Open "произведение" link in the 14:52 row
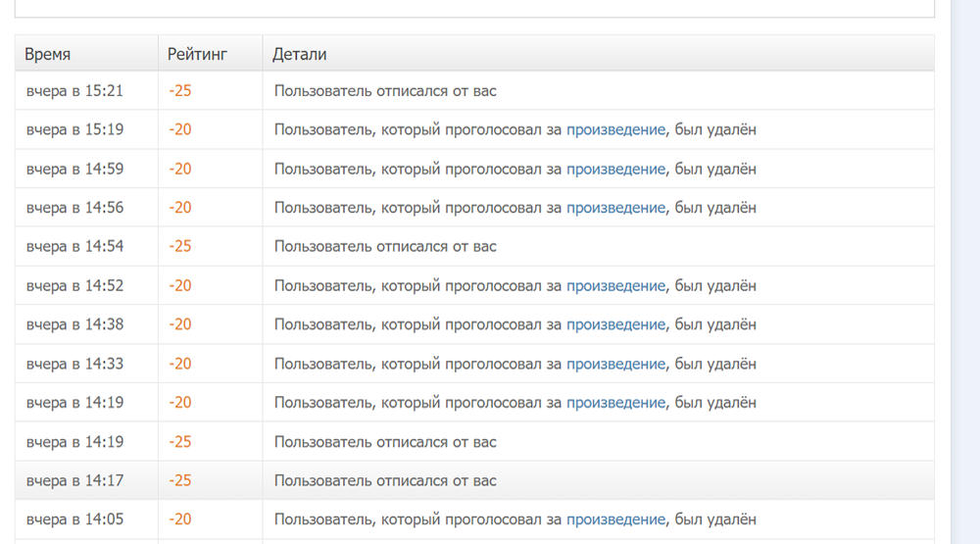Image resolution: width=980 pixels, height=544 pixels. click(x=615, y=286)
